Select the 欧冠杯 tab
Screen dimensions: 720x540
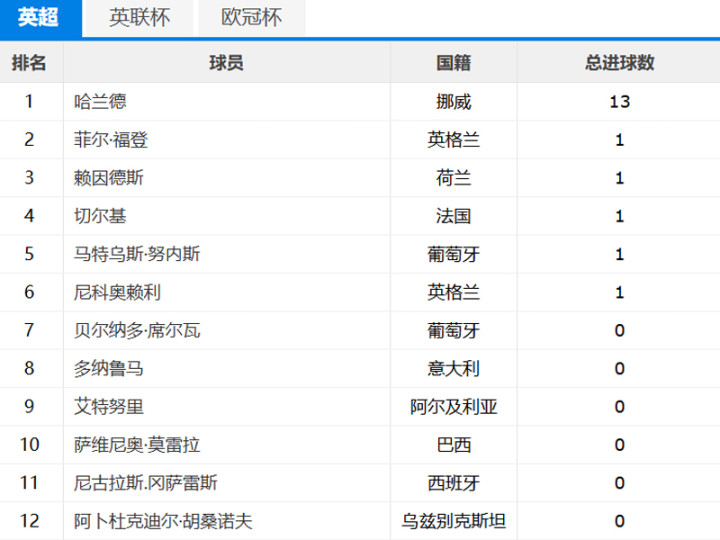(252, 18)
